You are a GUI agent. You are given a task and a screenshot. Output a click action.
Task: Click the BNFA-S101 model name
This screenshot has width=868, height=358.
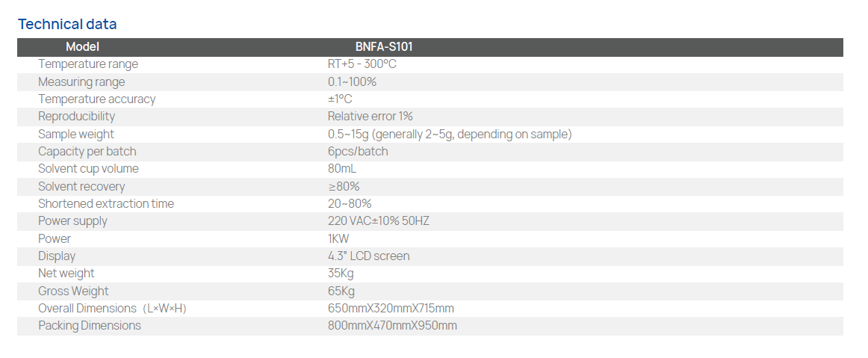(384, 47)
